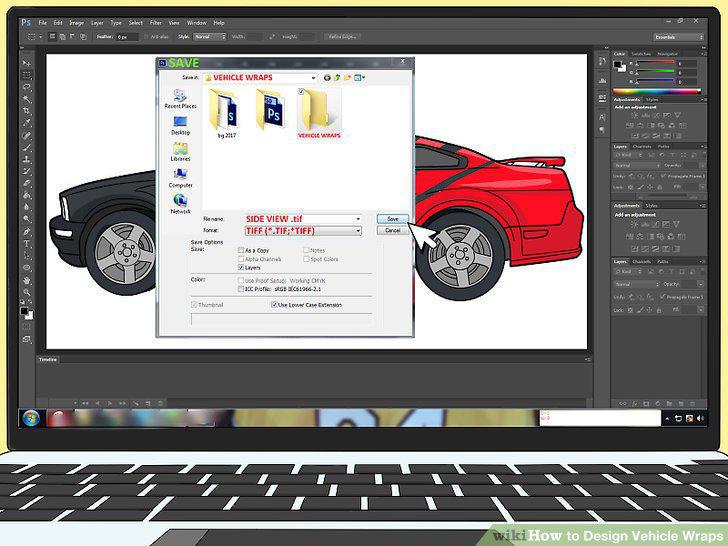Select the Healing Brush tool
728x546 pixels.
click(x=26, y=136)
